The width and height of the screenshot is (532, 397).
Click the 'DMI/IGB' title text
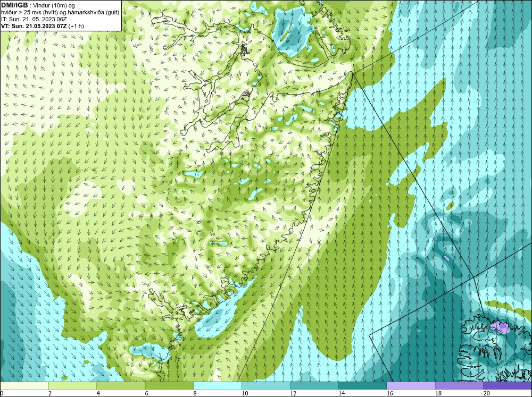14,5
